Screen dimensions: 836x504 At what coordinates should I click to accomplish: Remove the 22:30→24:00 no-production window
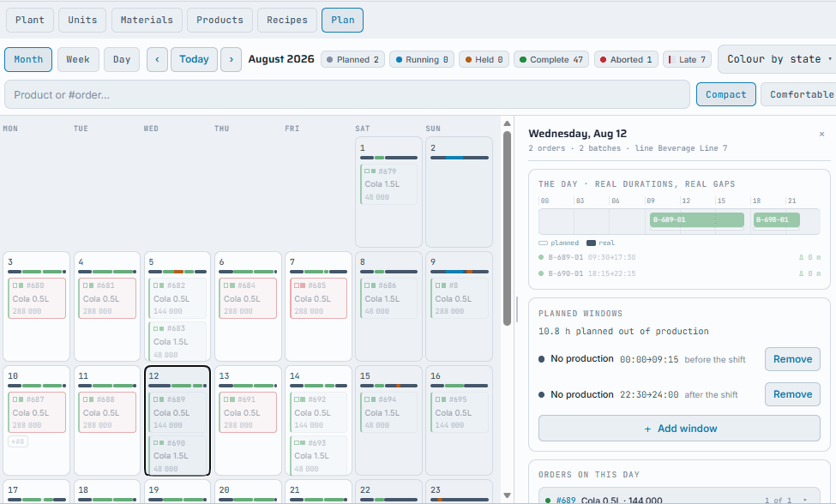click(x=792, y=394)
